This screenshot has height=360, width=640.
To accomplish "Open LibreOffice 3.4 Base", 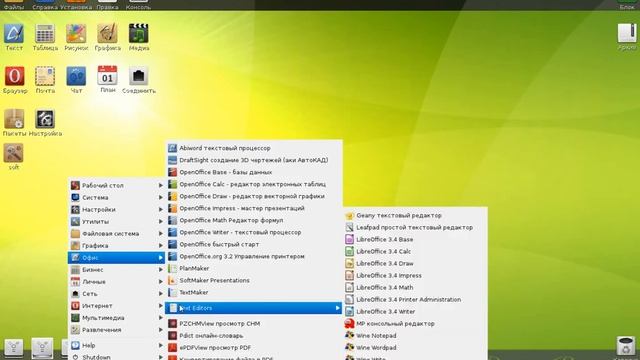I will pos(415,240).
